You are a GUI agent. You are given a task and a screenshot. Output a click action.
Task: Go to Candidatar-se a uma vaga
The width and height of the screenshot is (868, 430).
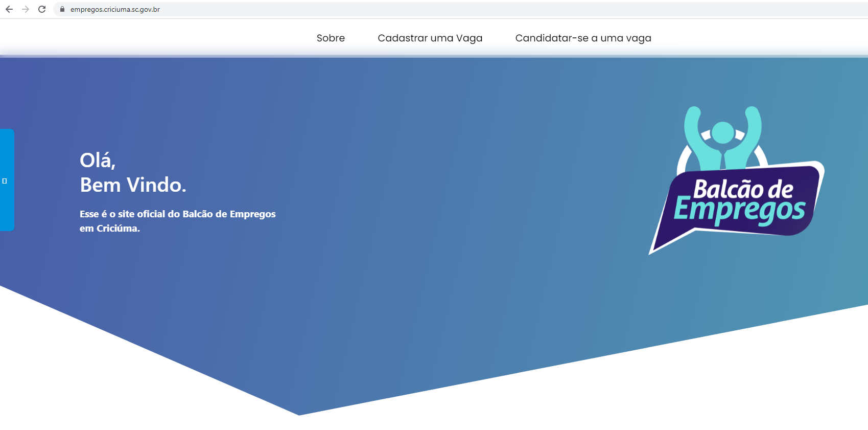point(583,38)
